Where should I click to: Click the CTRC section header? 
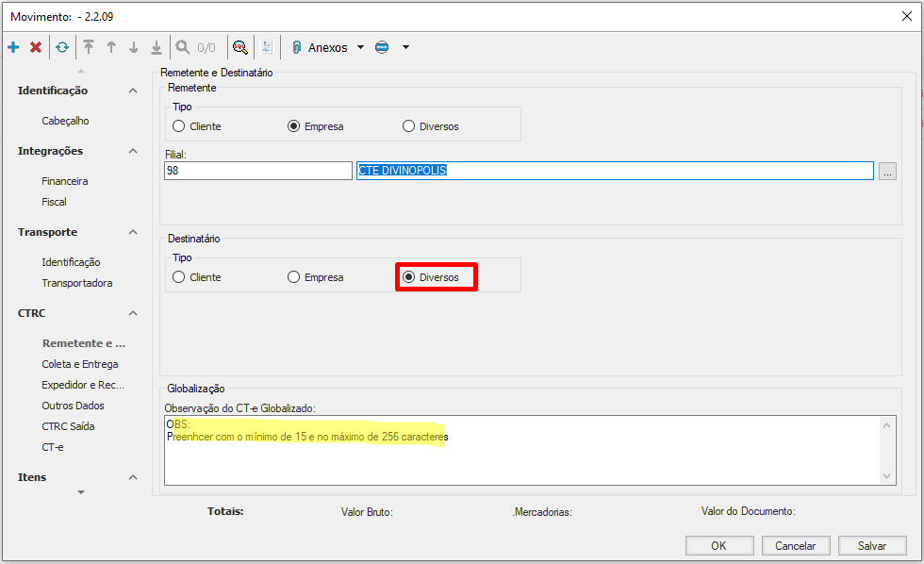pyautogui.click(x=31, y=313)
